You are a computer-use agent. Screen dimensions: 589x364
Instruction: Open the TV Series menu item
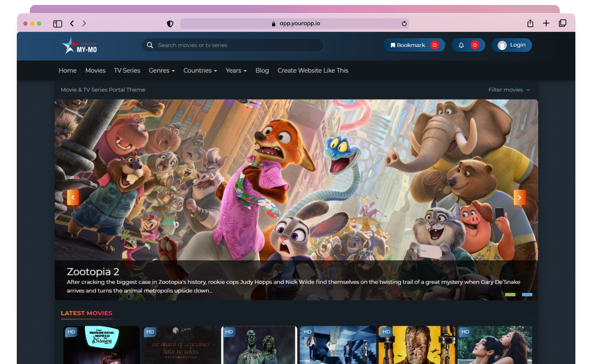[127, 70]
